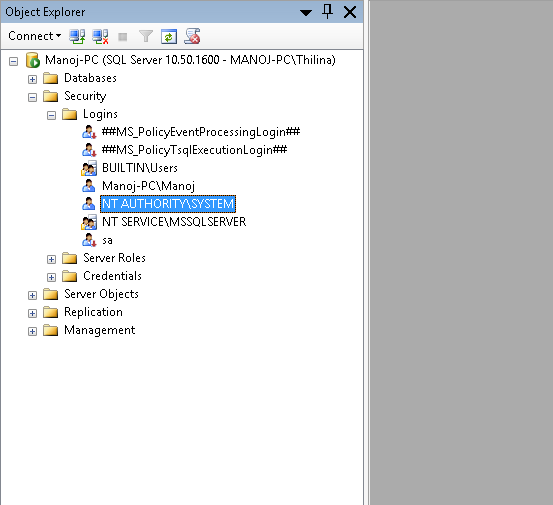Select the Manoj-PC\Manoj login
This screenshot has width=553, height=505.
point(148,186)
